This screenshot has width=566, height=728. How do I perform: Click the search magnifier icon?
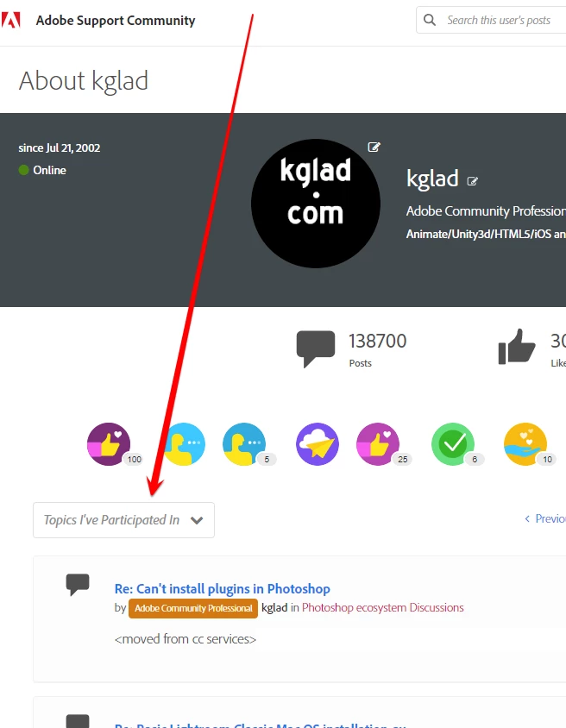tap(430, 20)
